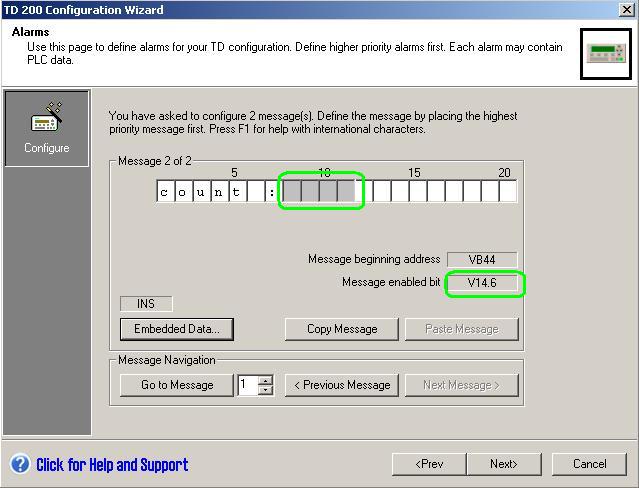Click the message cell containing 'u'
The width and height of the screenshot is (639, 488).
click(201, 192)
